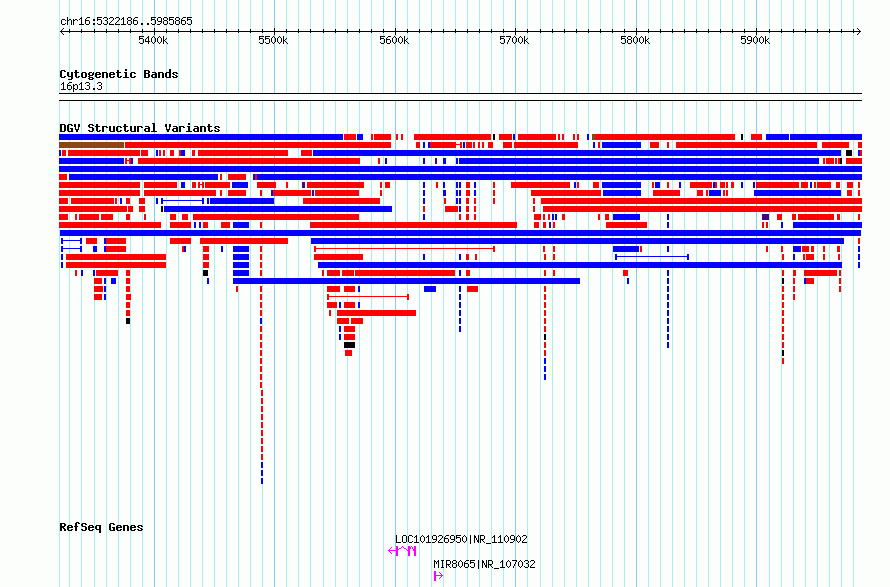Open the LOC101926950|NR_110902 gene label
This screenshot has height=587, width=890.
pos(461,539)
